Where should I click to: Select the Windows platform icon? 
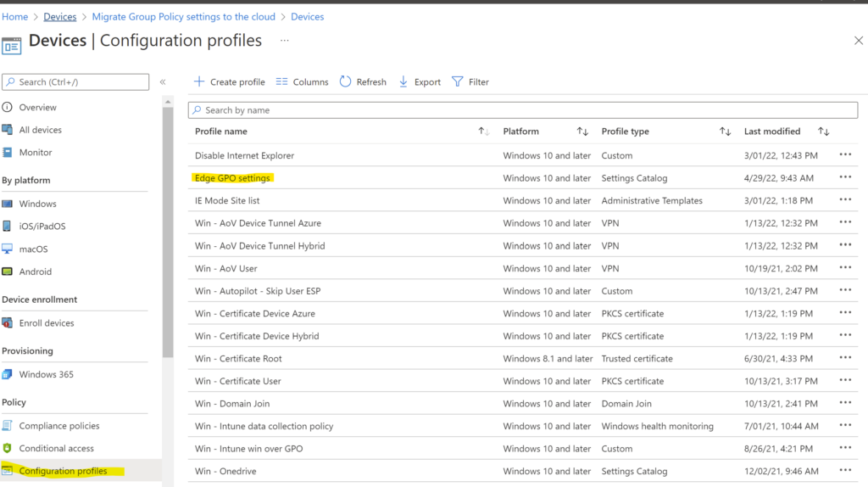(x=7, y=204)
